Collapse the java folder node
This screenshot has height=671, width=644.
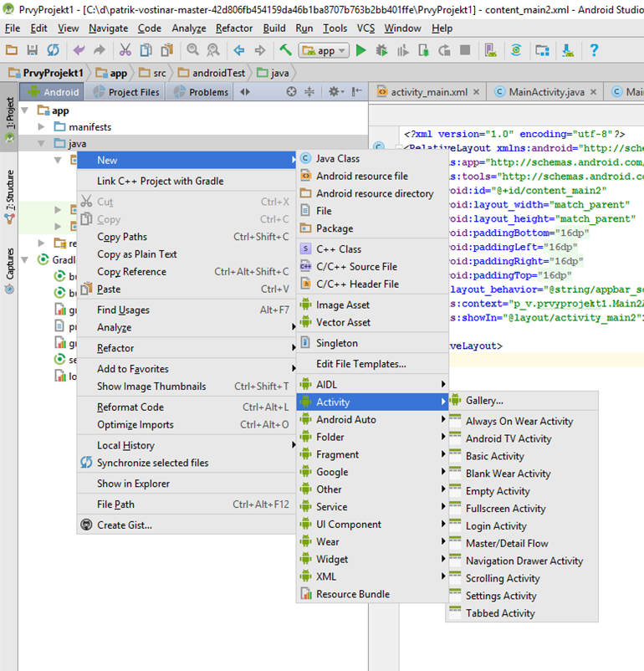41,143
